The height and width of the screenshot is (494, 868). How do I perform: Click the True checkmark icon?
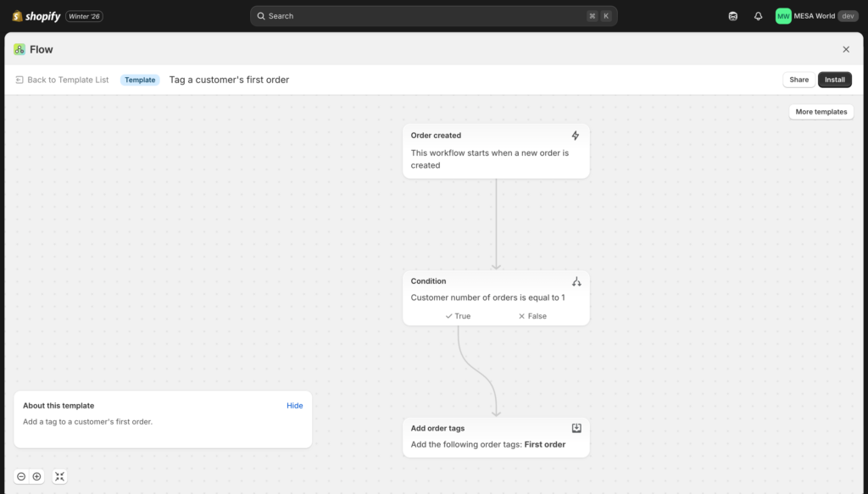[x=449, y=316]
